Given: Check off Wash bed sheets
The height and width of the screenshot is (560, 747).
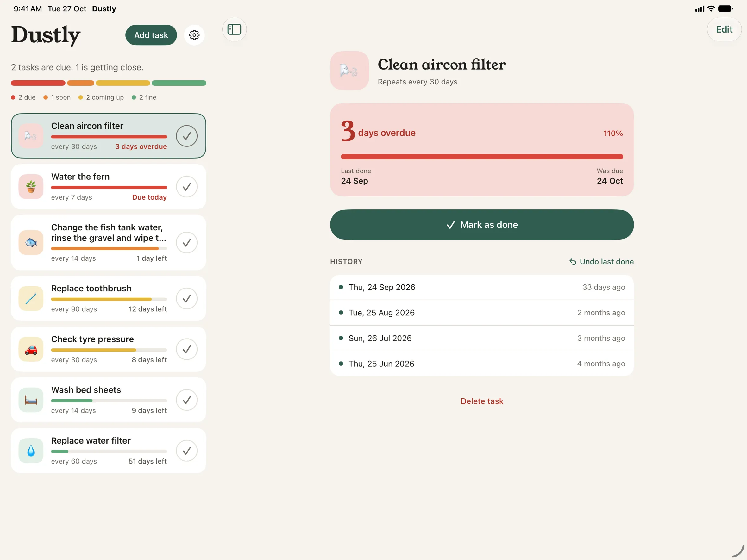Looking at the screenshot, I should point(187,400).
